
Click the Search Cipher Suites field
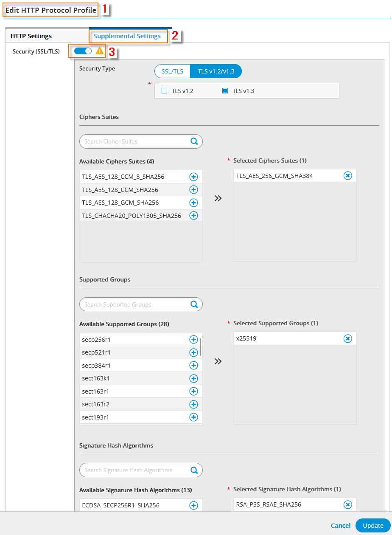pyautogui.click(x=136, y=141)
